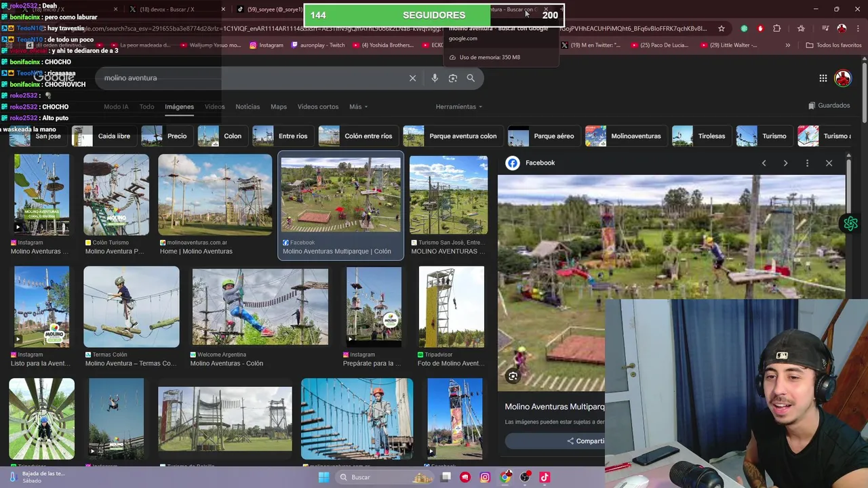Open Chrome three-dot menu

pos(858,28)
